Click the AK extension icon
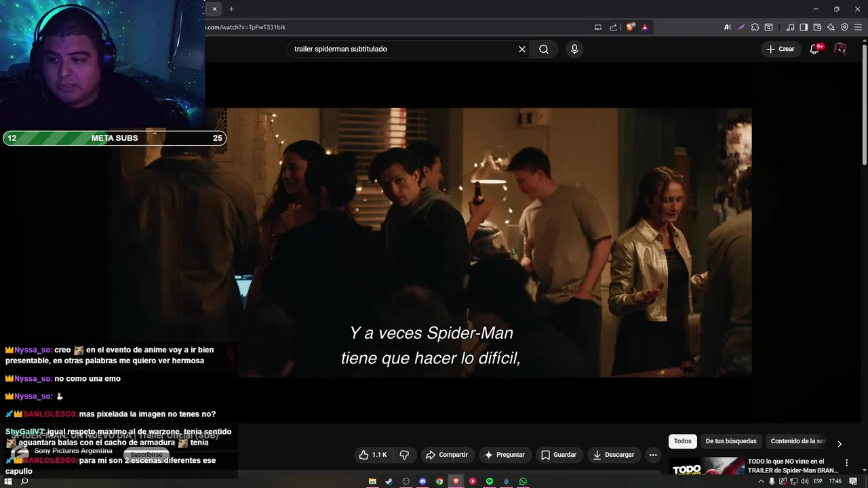This screenshot has width=868, height=488. pos(728,27)
